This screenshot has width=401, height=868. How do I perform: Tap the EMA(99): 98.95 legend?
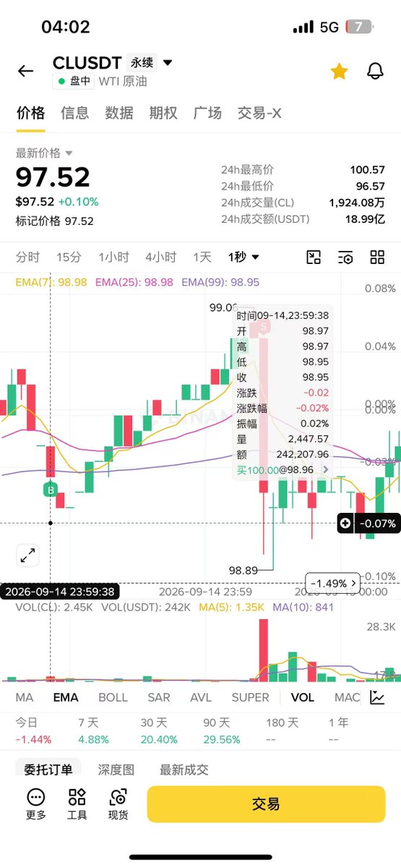click(x=220, y=282)
